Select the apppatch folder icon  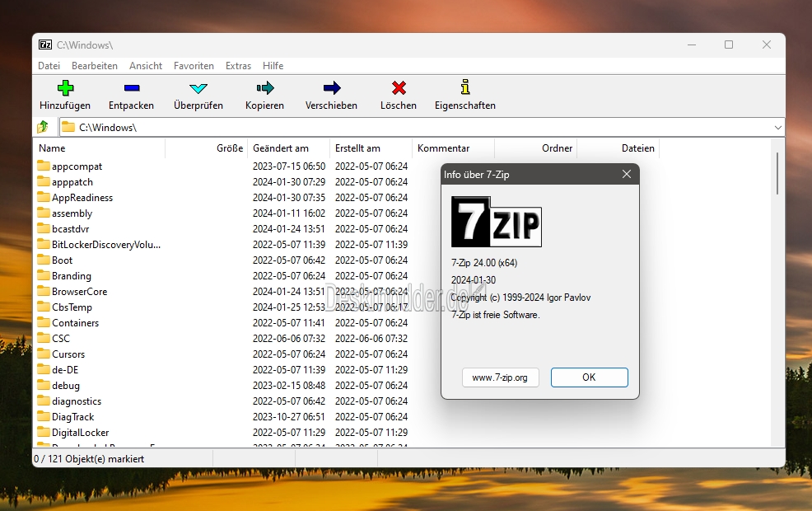pyautogui.click(x=44, y=181)
